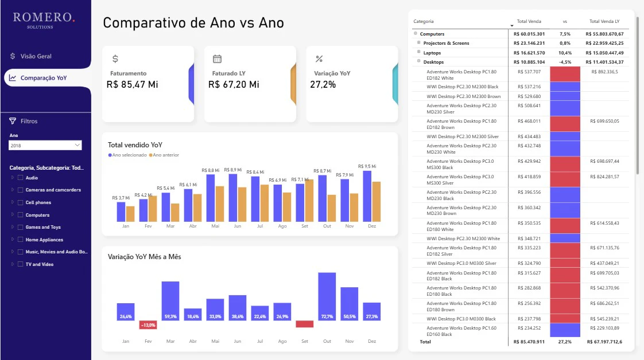This screenshot has height=360, width=644.
Task: Click the Variação YoY card value 27,2%
Action: point(323,84)
